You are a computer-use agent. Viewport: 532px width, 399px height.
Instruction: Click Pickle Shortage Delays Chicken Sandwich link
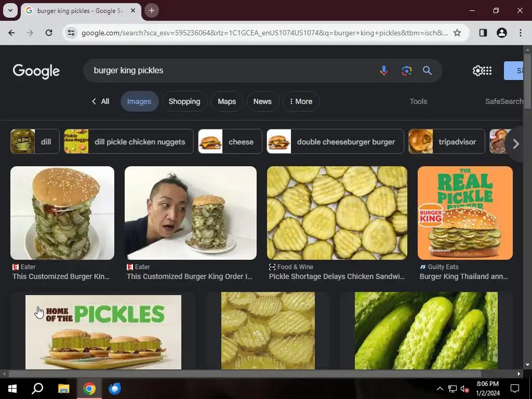pyautogui.click(x=337, y=276)
